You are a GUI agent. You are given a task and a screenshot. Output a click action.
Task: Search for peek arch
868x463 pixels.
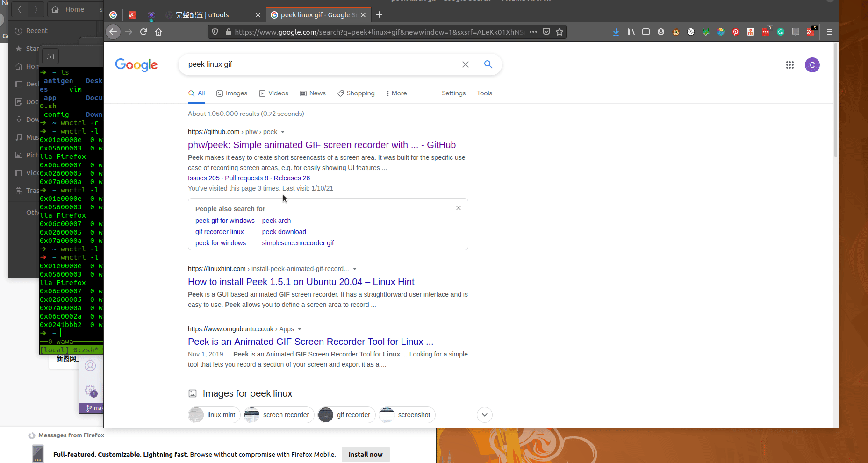pyautogui.click(x=276, y=221)
